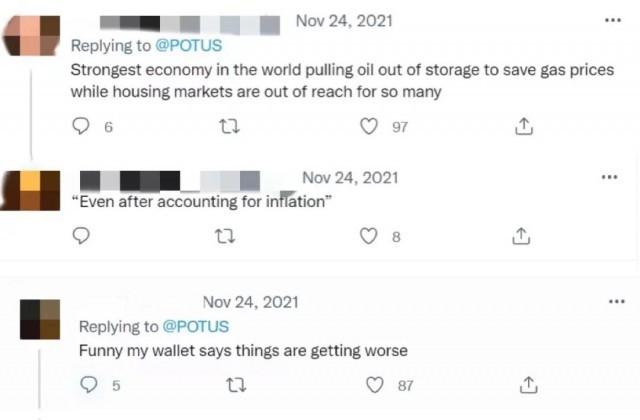Like the tweet with 8 likes
Screen dimensions: 640x420
pyautogui.click(x=369, y=236)
